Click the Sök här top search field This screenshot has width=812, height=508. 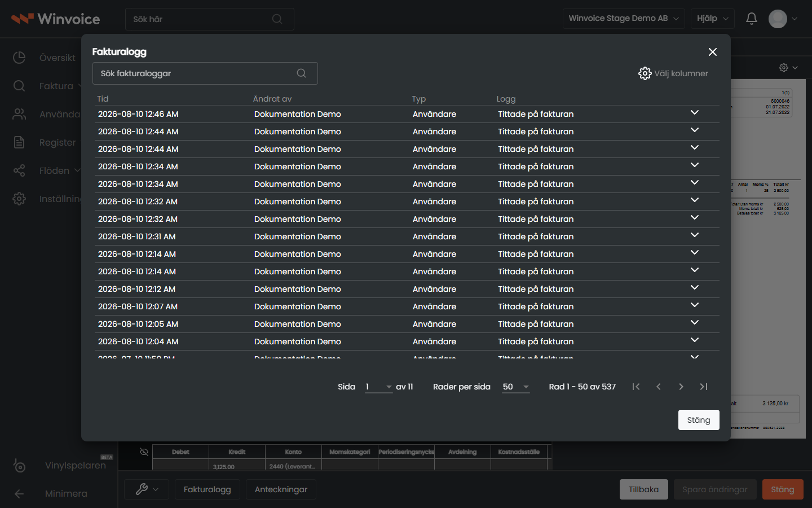coord(210,19)
